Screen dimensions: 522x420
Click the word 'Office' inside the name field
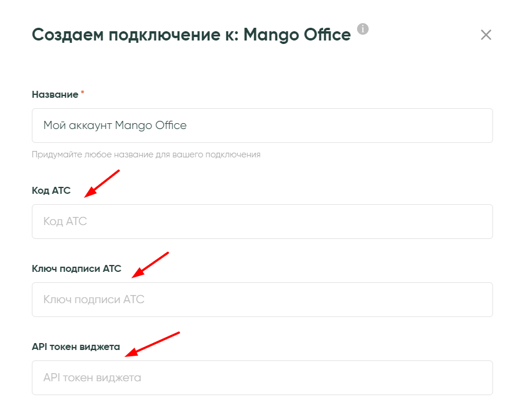coord(170,126)
